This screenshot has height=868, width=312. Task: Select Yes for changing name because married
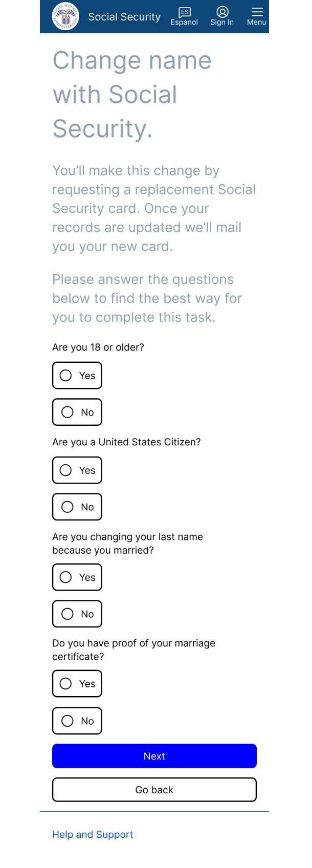pyautogui.click(x=77, y=577)
